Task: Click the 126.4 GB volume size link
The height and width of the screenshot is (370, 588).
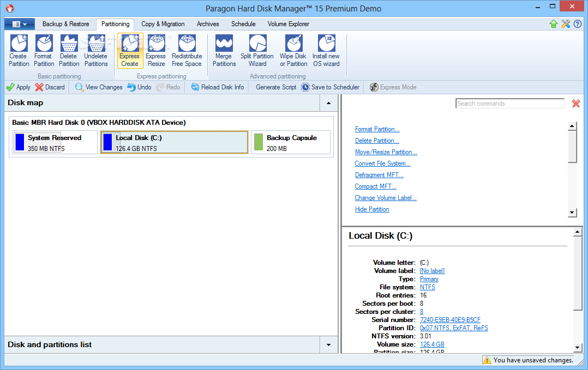Action: coord(432,344)
